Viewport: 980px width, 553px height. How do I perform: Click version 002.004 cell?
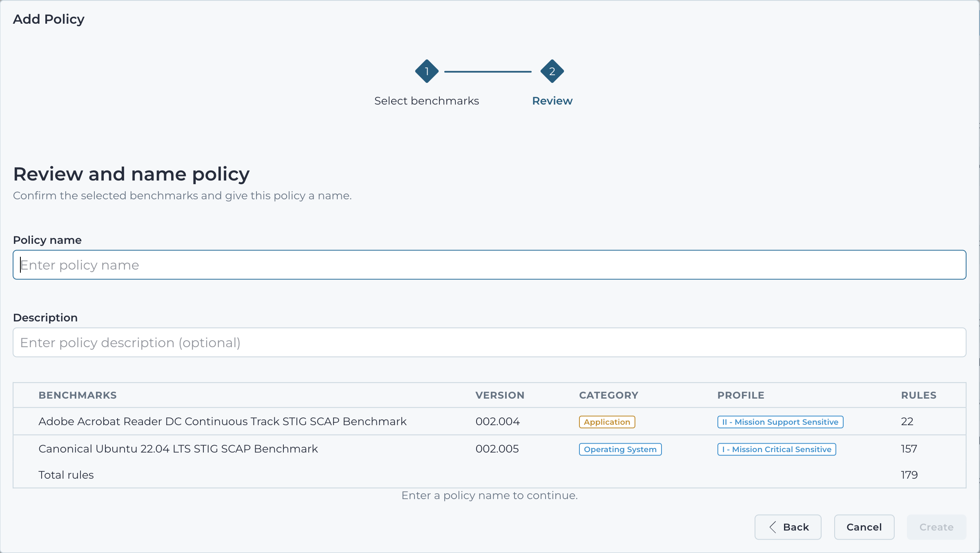pos(497,421)
